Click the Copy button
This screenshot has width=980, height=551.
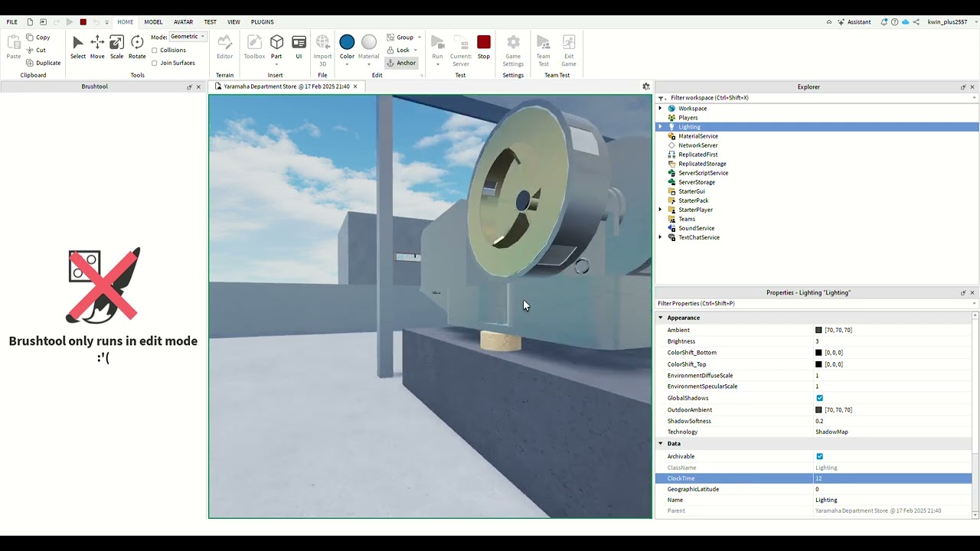(x=38, y=37)
